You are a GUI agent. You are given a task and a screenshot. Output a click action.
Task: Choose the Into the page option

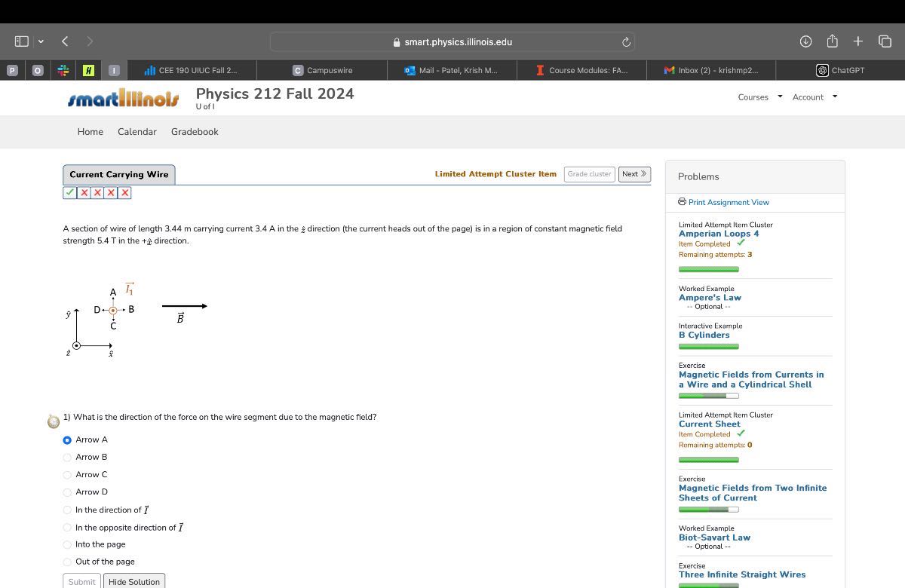point(67,544)
